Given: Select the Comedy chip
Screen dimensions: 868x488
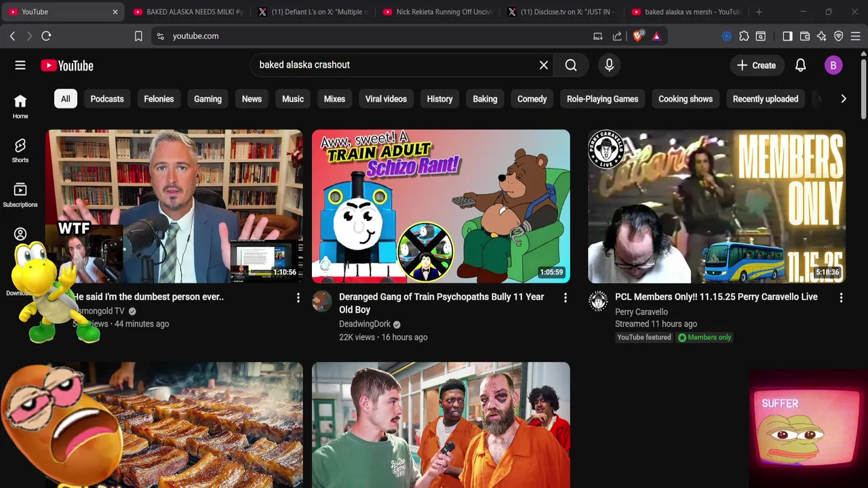Looking at the screenshot, I should click(532, 99).
